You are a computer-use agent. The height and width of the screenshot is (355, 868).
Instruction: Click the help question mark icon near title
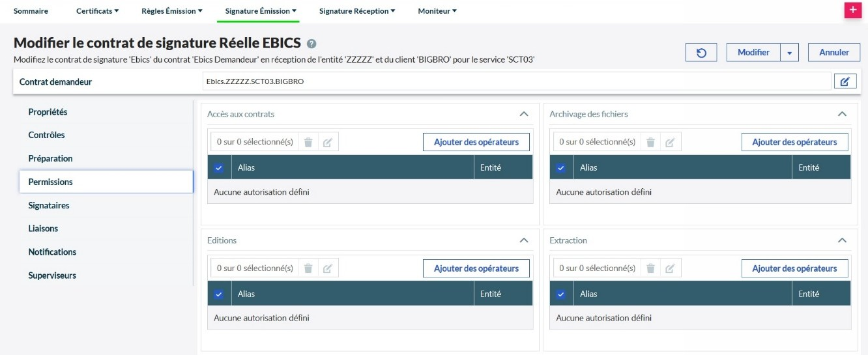pos(311,44)
